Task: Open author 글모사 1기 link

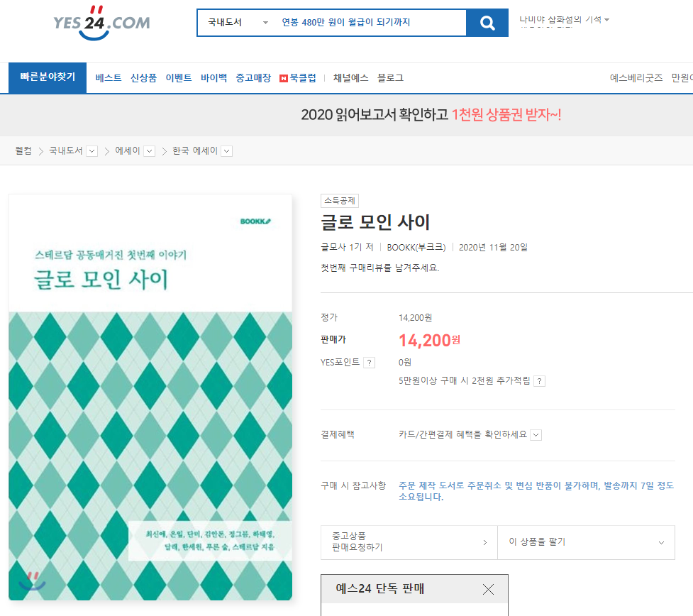Action: pos(342,247)
